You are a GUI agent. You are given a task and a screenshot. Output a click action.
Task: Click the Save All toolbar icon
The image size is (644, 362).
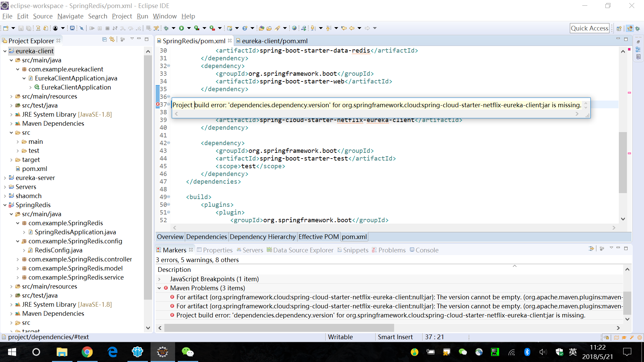[29, 28]
